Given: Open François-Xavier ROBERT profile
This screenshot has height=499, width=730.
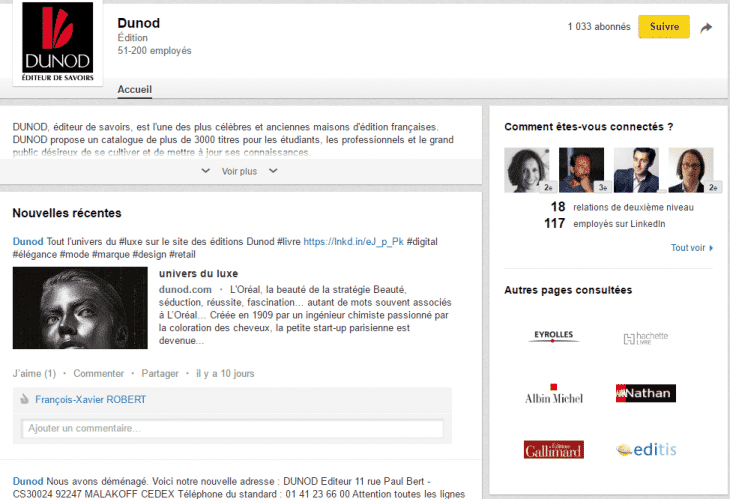Looking at the screenshot, I should coord(90,399).
